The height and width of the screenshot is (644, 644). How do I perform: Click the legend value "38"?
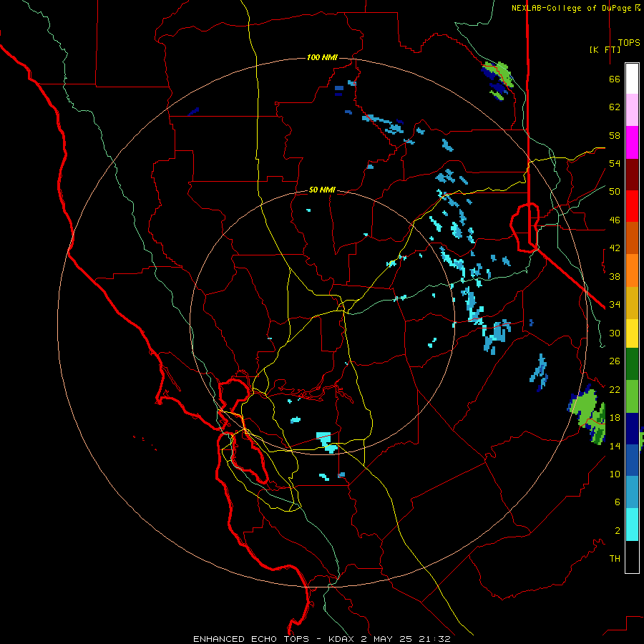615,277
